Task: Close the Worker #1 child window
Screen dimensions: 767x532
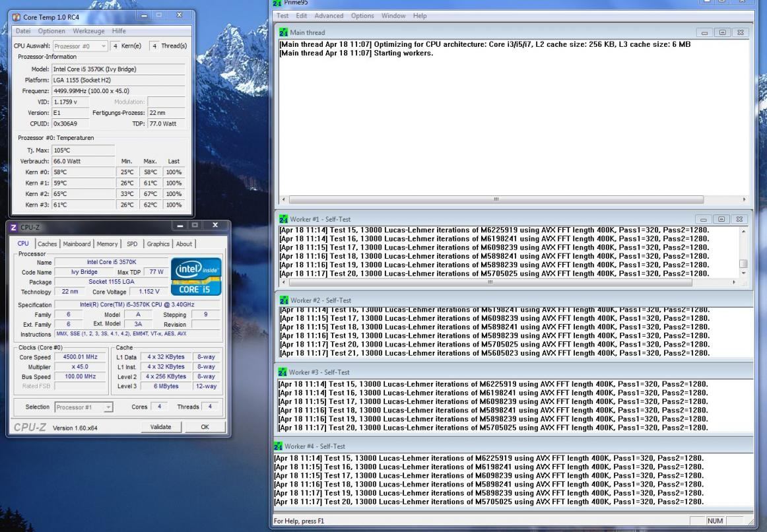Action: [x=739, y=220]
